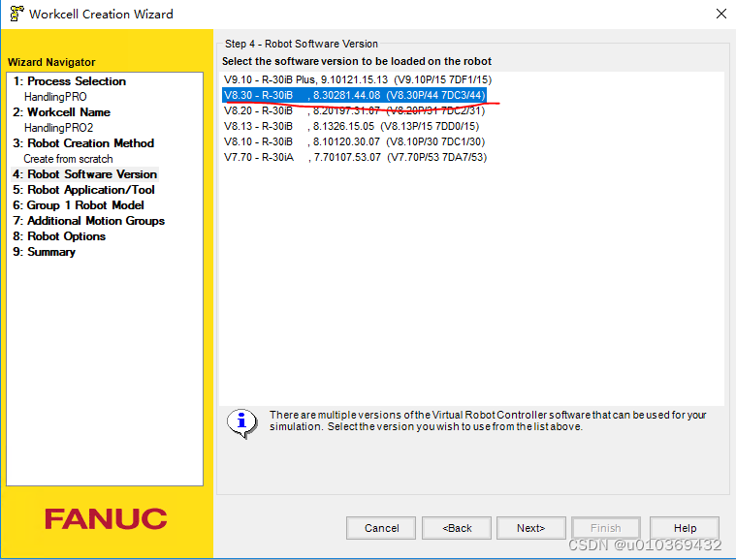Open step 4: Robot Software Version
Viewport: 736px width, 560px height.
coord(85,174)
